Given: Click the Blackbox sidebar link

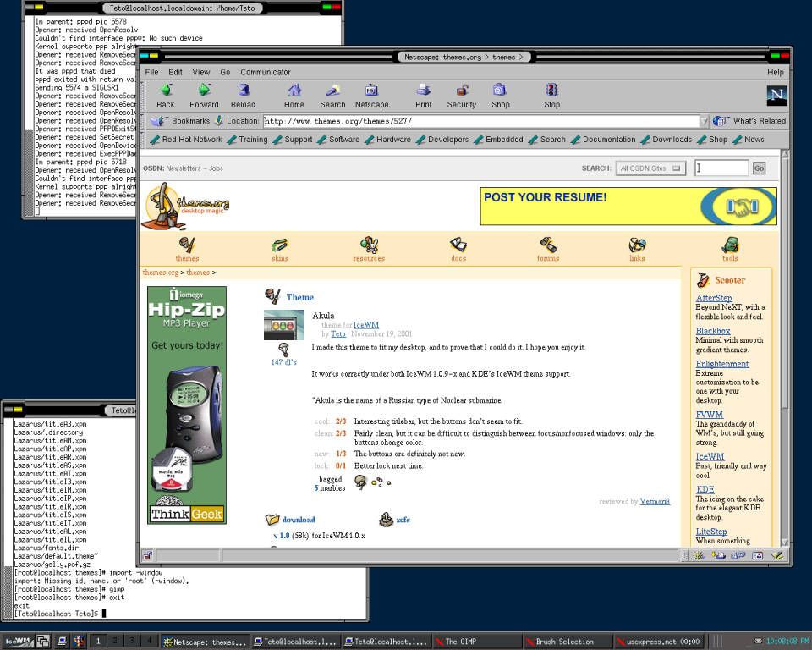Looking at the screenshot, I should coord(712,331).
